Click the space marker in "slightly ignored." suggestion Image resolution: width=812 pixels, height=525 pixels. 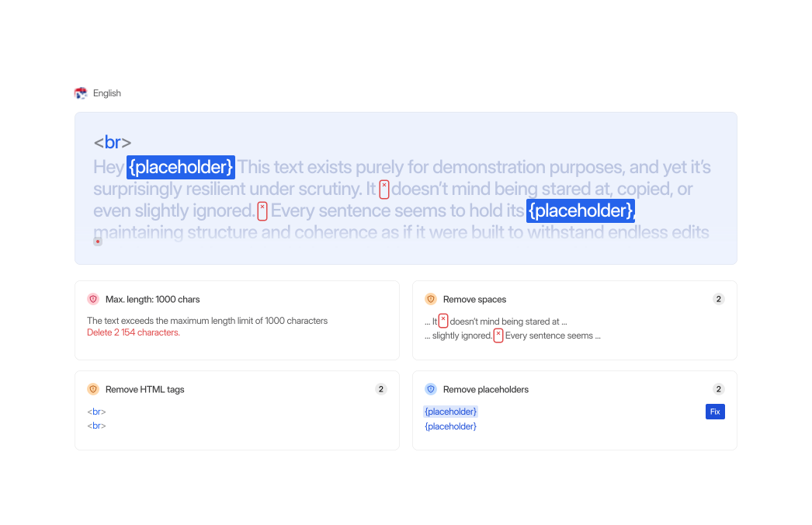point(498,336)
